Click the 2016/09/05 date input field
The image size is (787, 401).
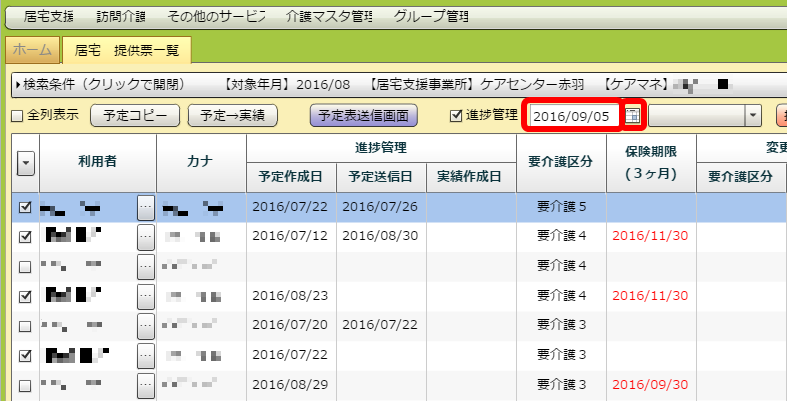(x=572, y=116)
